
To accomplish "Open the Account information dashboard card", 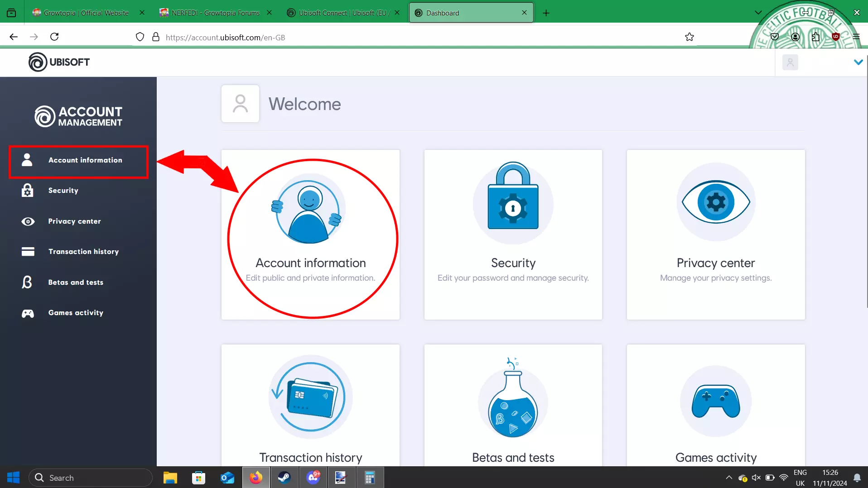I will tap(310, 234).
